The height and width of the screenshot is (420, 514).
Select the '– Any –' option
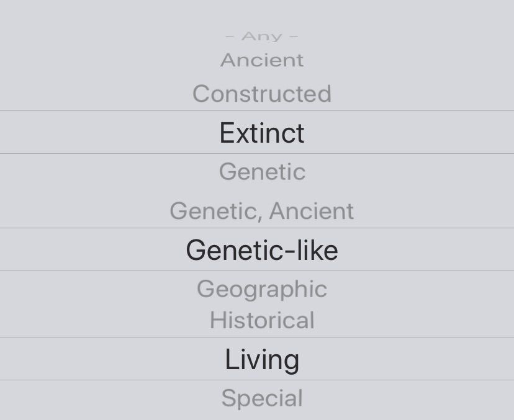click(261, 37)
